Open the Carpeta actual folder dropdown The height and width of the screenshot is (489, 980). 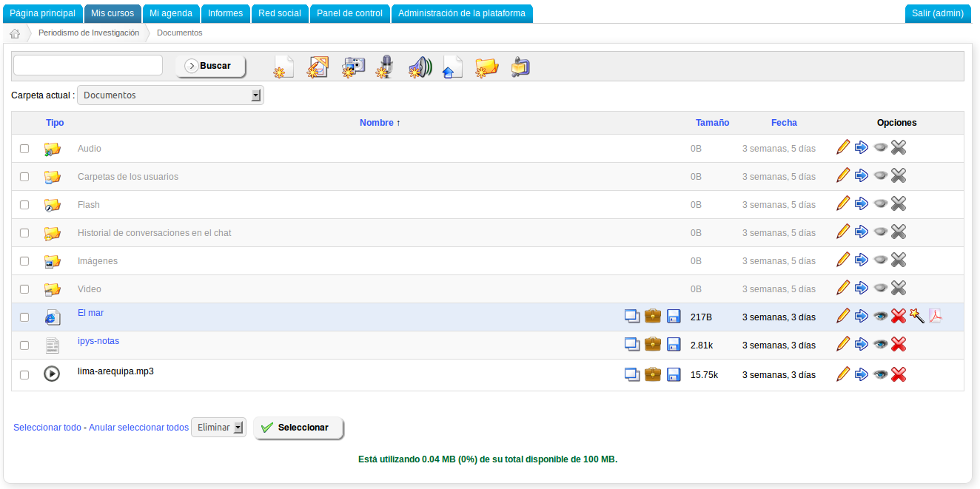pos(170,95)
